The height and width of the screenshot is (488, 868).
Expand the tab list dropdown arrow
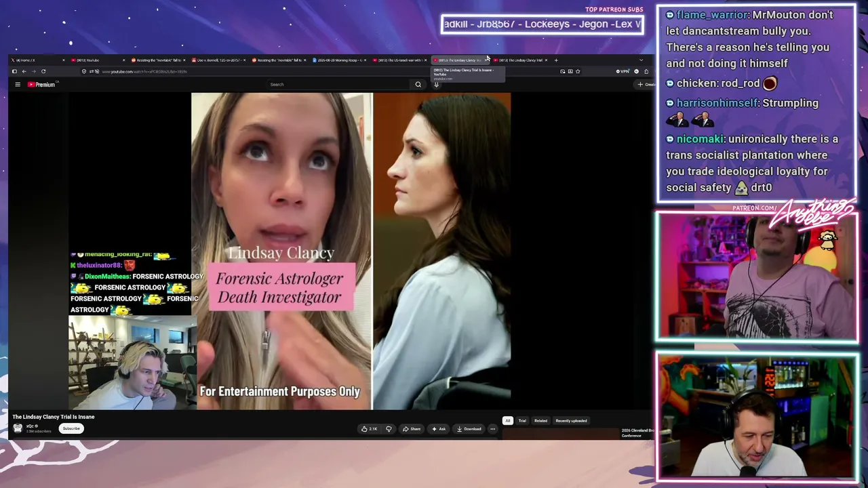641,60
